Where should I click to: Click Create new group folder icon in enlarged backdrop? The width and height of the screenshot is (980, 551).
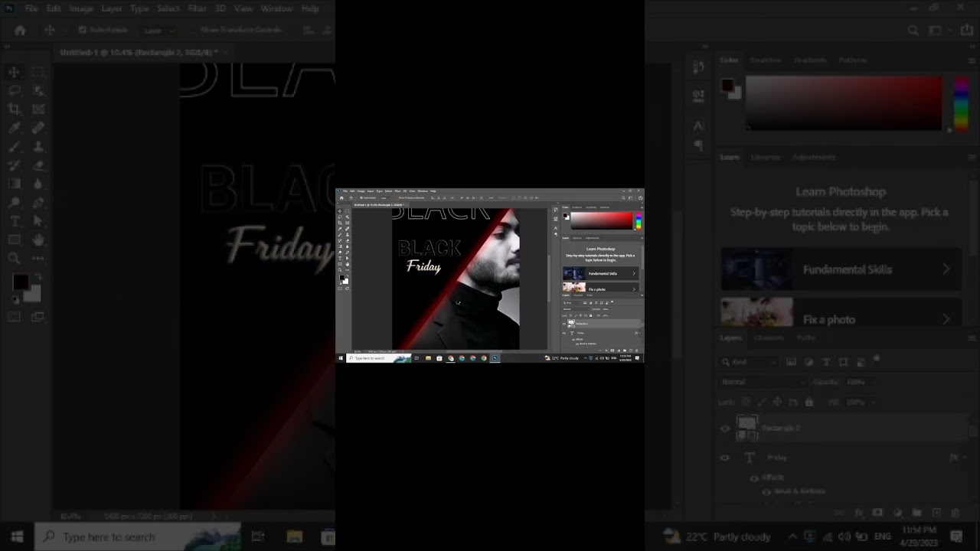tap(916, 513)
